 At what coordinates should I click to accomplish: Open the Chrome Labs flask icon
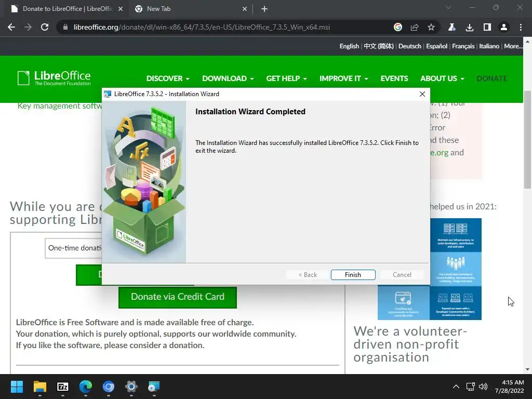(x=451, y=27)
